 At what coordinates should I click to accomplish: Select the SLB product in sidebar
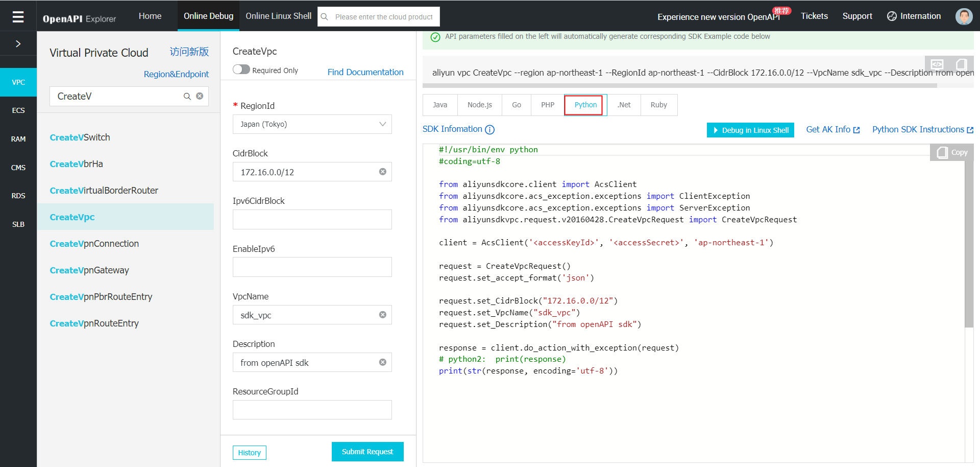[x=18, y=224]
